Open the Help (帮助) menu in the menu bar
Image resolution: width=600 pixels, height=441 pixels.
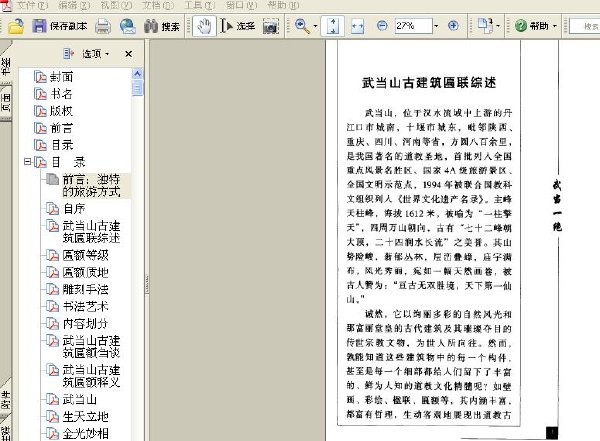point(283,5)
